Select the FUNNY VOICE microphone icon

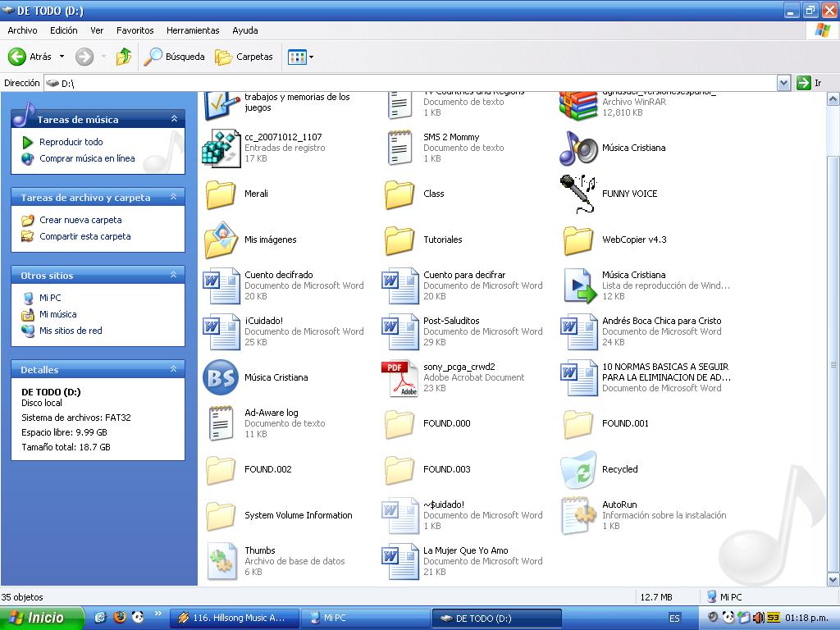coord(578,194)
